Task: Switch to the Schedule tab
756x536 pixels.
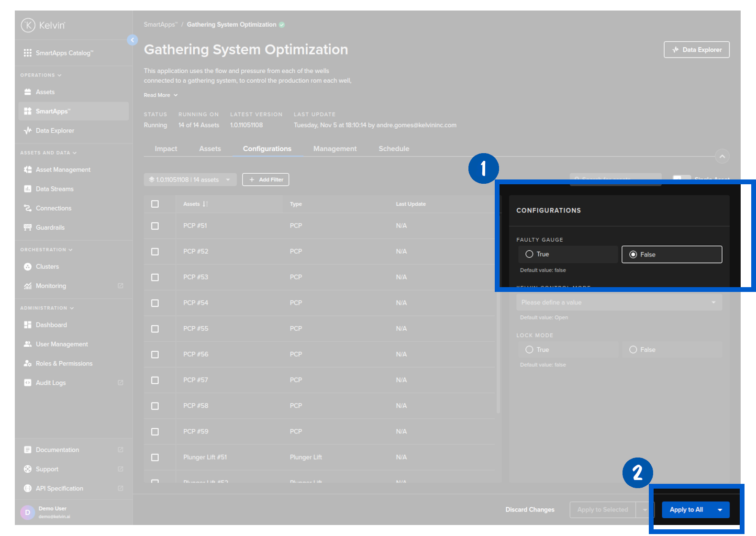Action: click(x=393, y=149)
